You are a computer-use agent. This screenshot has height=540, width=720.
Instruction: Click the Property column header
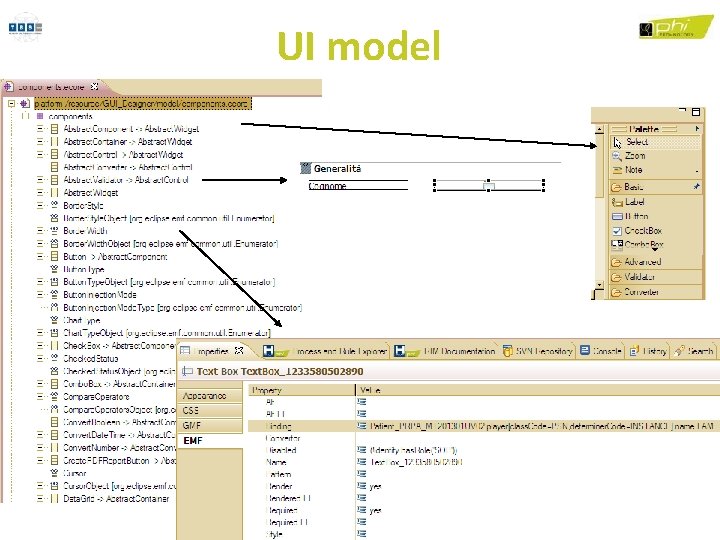pyautogui.click(x=302, y=390)
